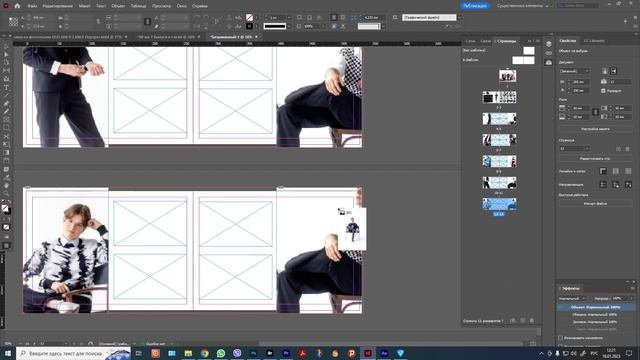The height and width of the screenshot is (360, 640).
Task: Select the Hand tool
Action: coord(6,185)
